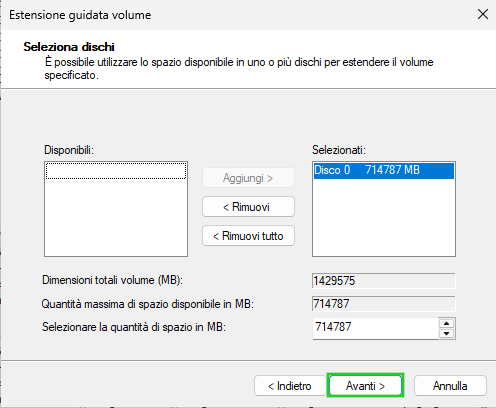Click the < Rimuovi tutto button
Screen dimensions: 496x408
[x=248, y=236]
